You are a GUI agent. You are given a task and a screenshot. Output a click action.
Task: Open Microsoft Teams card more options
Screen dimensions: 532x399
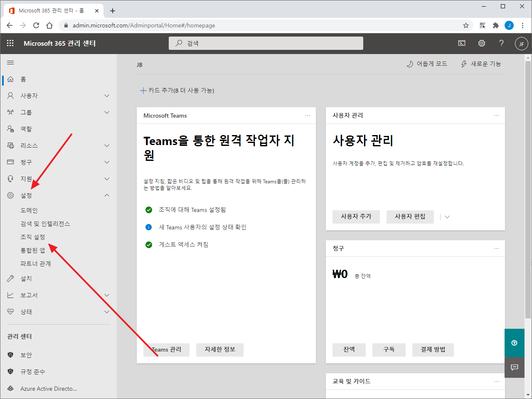[308, 116]
